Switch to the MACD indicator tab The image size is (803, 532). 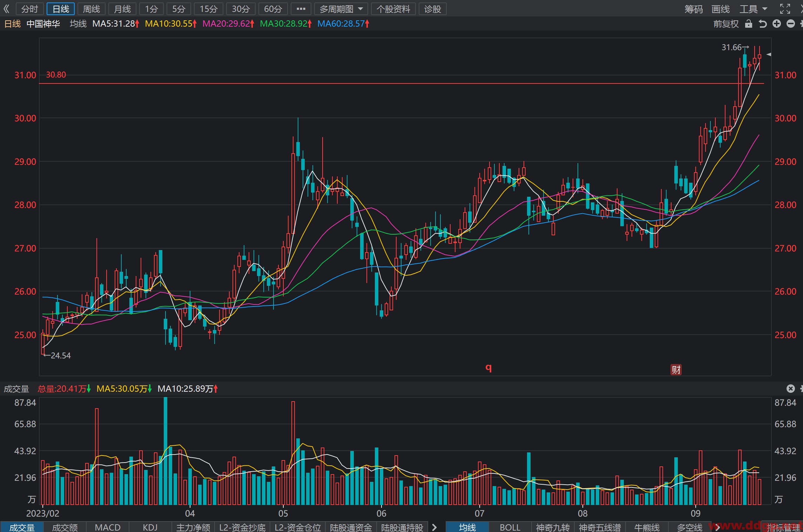click(108, 527)
